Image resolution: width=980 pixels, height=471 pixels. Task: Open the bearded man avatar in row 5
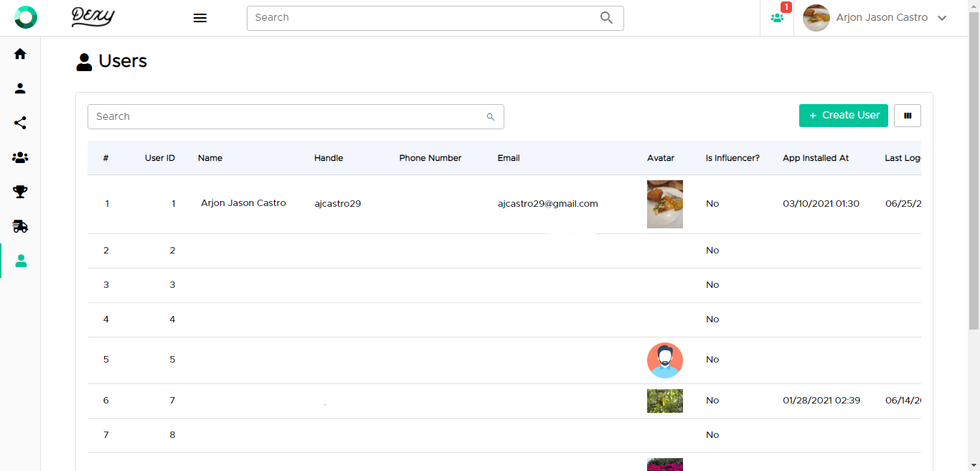(x=665, y=360)
